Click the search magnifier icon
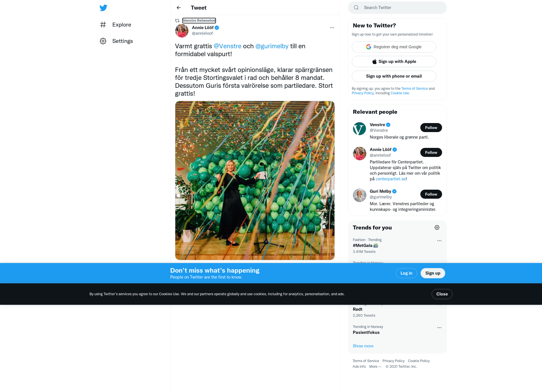 (x=356, y=8)
